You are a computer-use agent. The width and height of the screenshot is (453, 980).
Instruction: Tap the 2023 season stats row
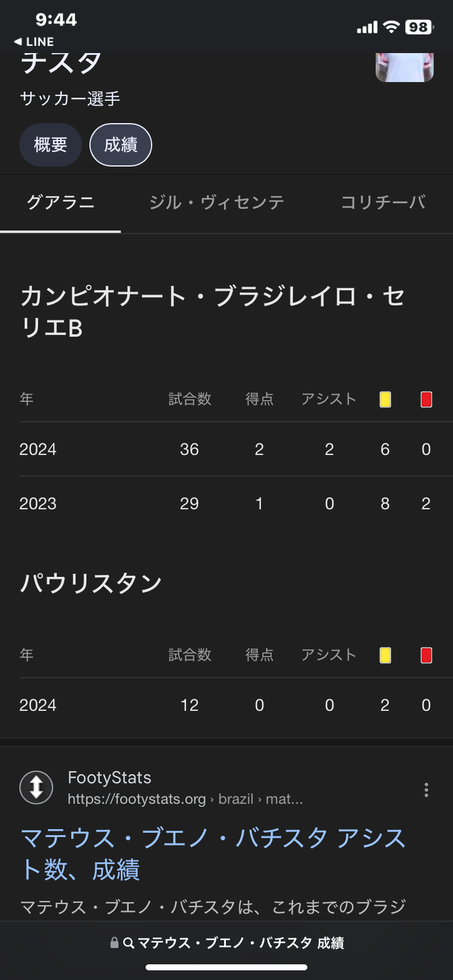tap(226, 504)
